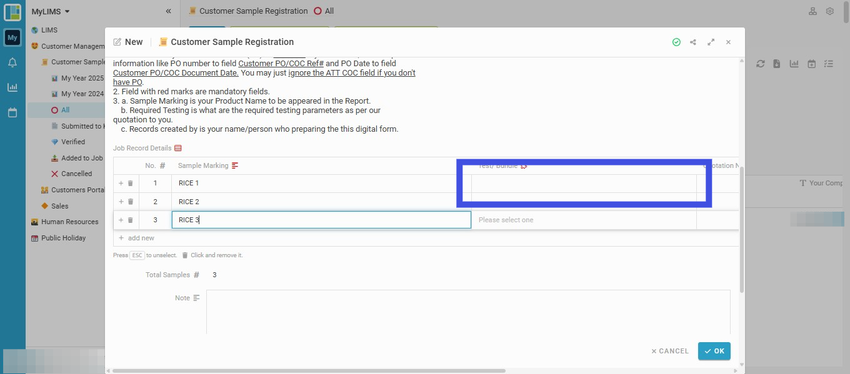The width and height of the screenshot is (850, 374).
Task: Click the CANCEL button
Action: point(669,351)
